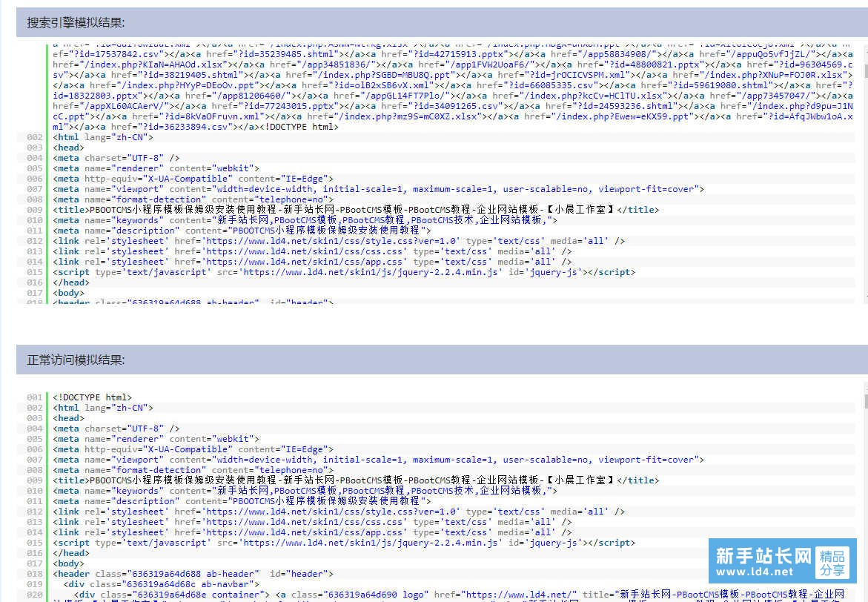Viewport: 868px width, 602px height.
Task: Click <head> on line 003 of search engine panel
Action: [x=69, y=148]
